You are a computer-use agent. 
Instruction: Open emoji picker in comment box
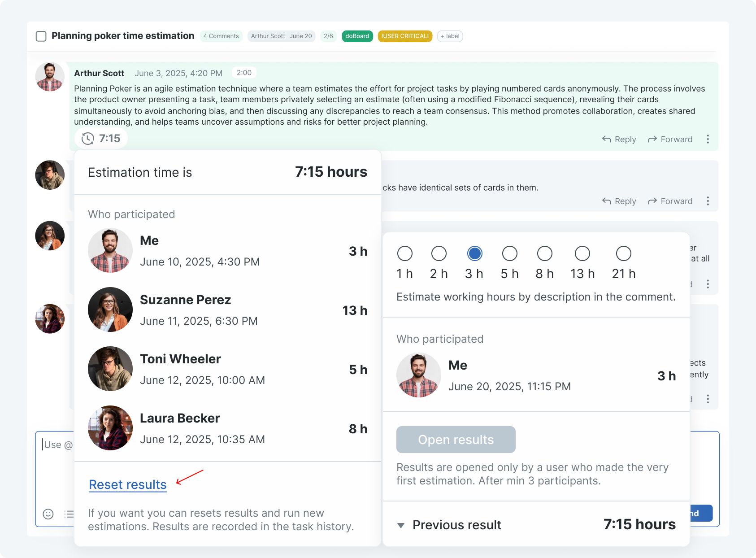(x=48, y=514)
